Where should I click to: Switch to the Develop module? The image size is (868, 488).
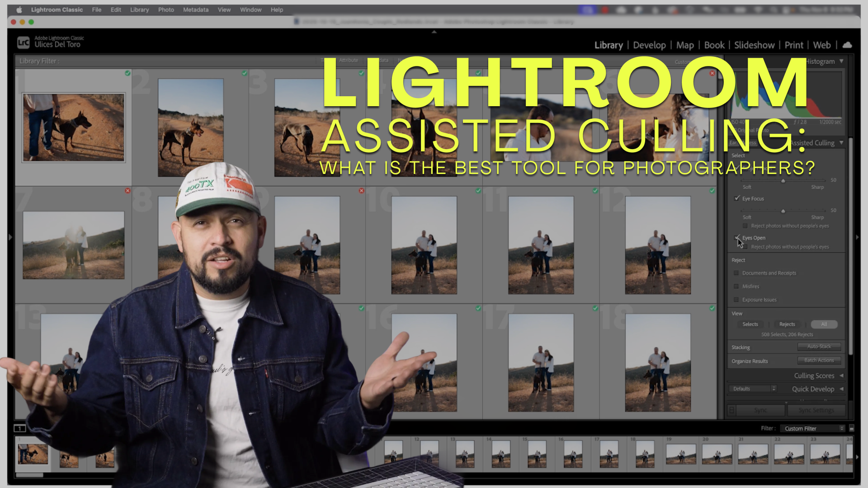(649, 45)
